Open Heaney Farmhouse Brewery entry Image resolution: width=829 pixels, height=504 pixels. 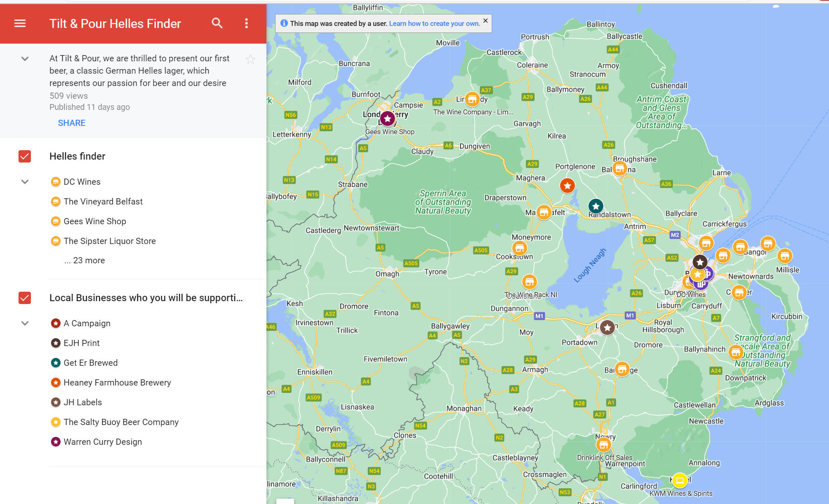click(117, 383)
